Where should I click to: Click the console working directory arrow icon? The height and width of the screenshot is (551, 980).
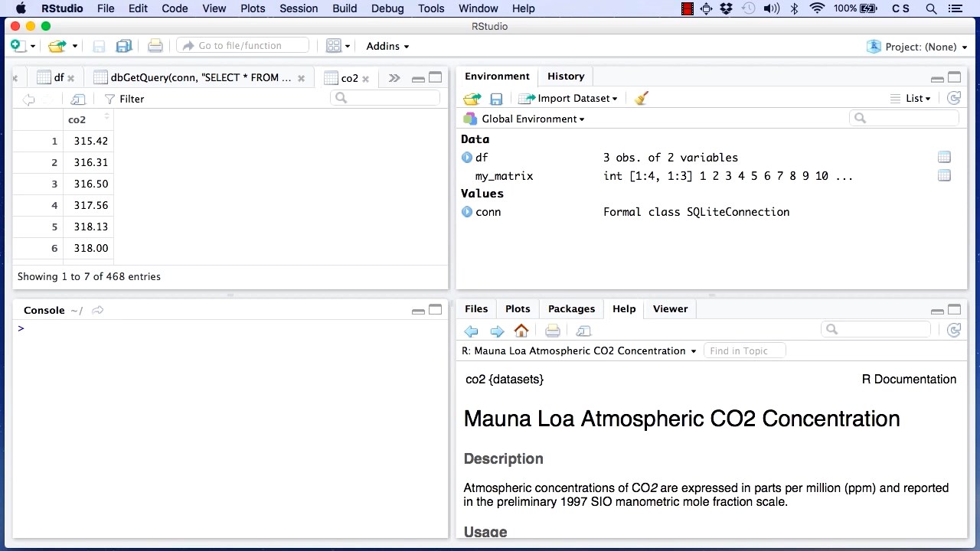click(97, 310)
